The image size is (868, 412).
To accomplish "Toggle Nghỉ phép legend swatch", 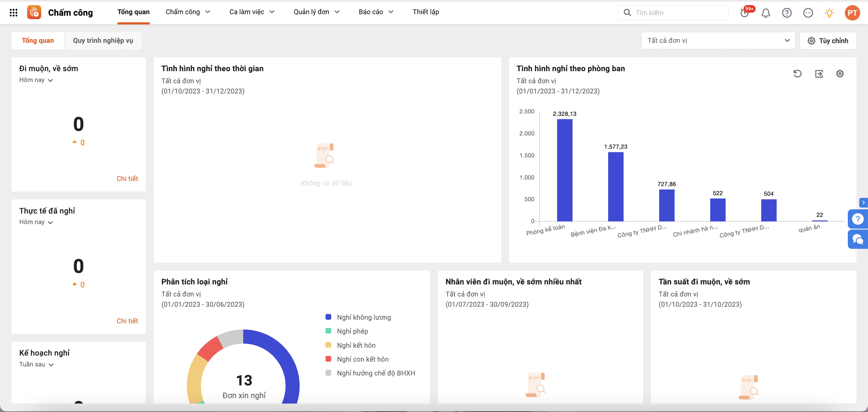I will (328, 331).
